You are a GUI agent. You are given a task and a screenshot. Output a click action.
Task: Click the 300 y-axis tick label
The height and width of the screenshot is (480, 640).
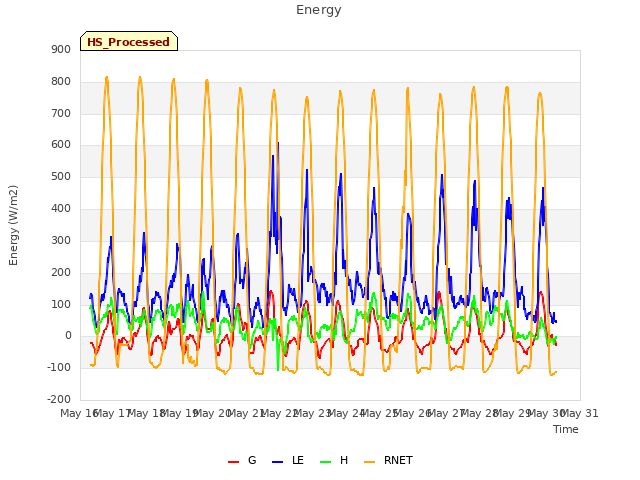(x=61, y=240)
